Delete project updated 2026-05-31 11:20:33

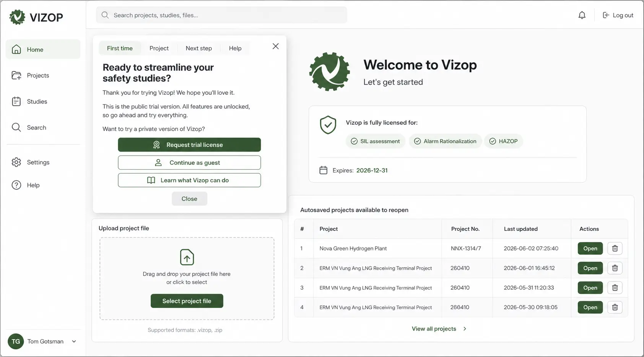click(615, 288)
